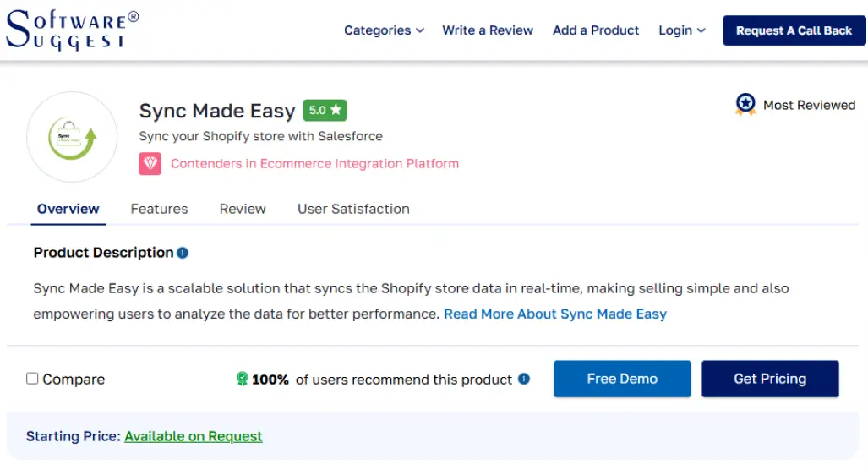This screenshot has width=868, height=470.
Task: Click the pink diamond Contenders icon
Action: [x=150, y=164]
